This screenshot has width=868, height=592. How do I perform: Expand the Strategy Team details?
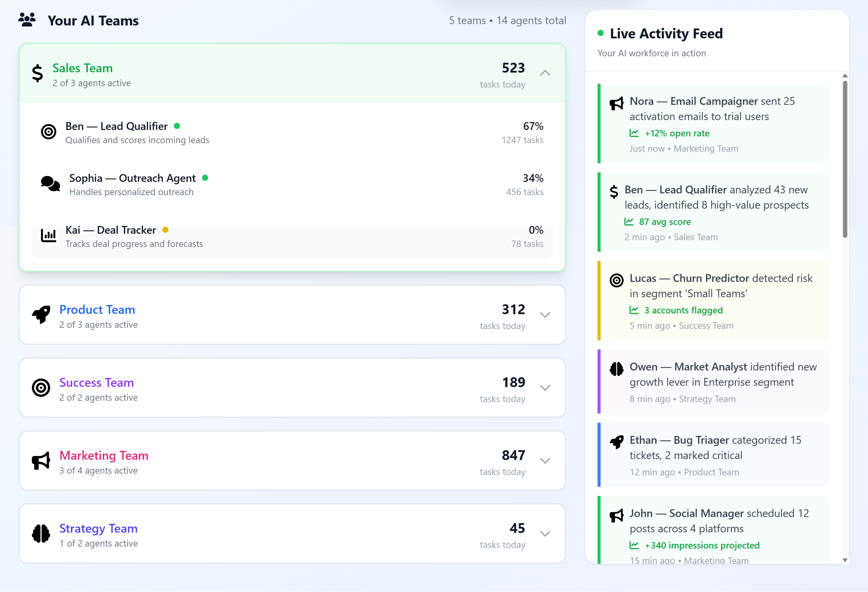tap(545, 533)
